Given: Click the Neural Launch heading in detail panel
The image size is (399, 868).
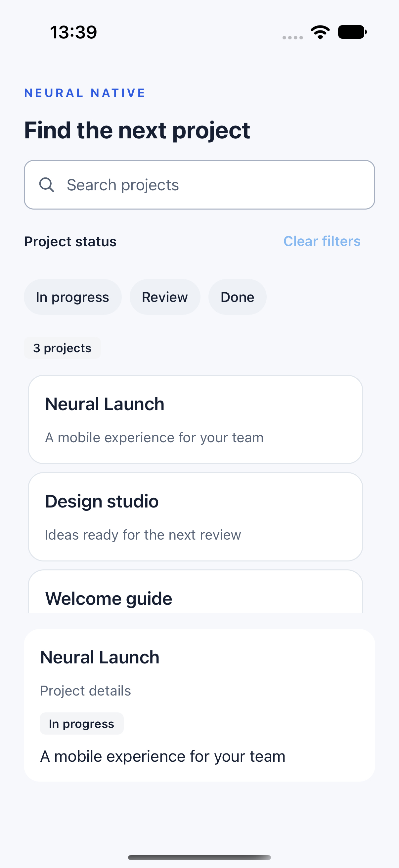Looking at the screenshot, I should pyautogui.click(x=100, y=657).
